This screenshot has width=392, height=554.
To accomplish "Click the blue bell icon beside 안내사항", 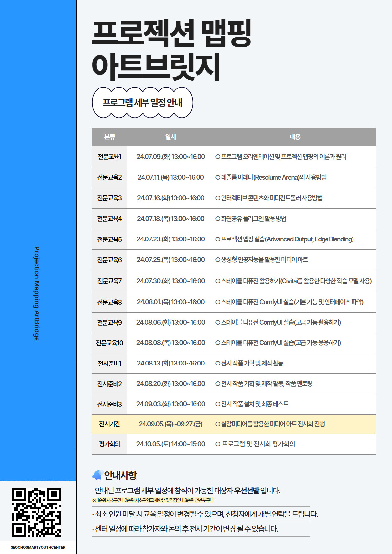I will [97, 475].
